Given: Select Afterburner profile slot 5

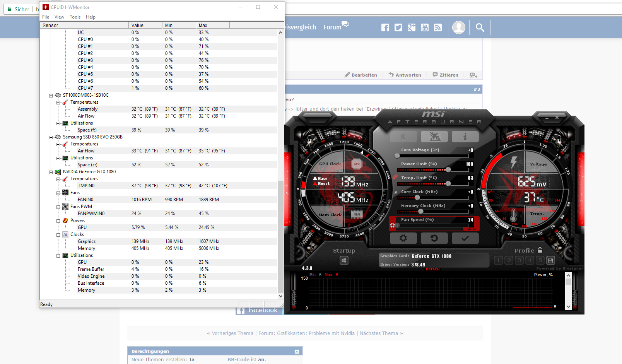Looking at the screenshot, I should pos(540,260).
